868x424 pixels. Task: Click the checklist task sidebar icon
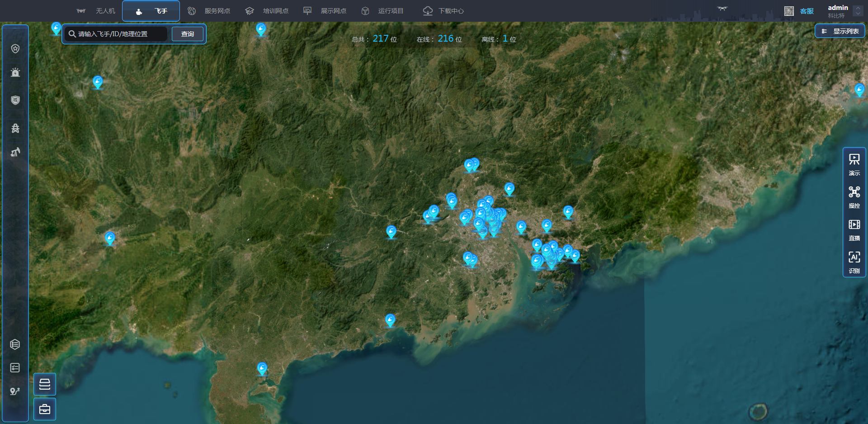coord(15,367)
